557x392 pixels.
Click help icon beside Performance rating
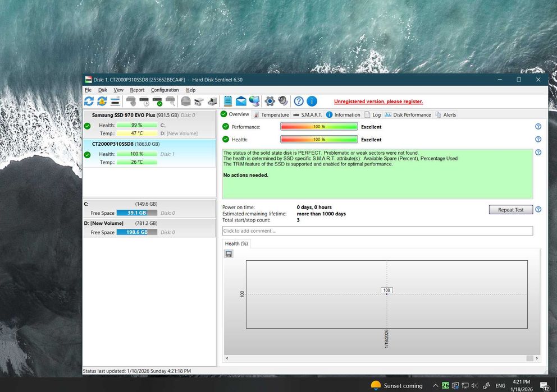point(538,127)
